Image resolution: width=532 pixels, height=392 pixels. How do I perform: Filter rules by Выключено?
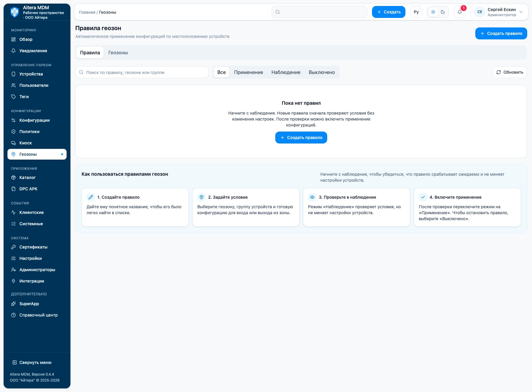point(322,72)
